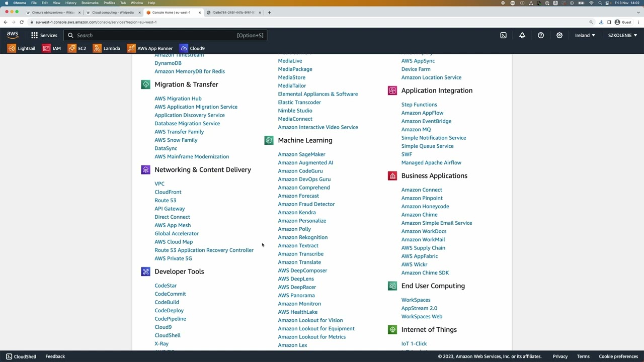Open the Guest profile button

pos(623,22)
